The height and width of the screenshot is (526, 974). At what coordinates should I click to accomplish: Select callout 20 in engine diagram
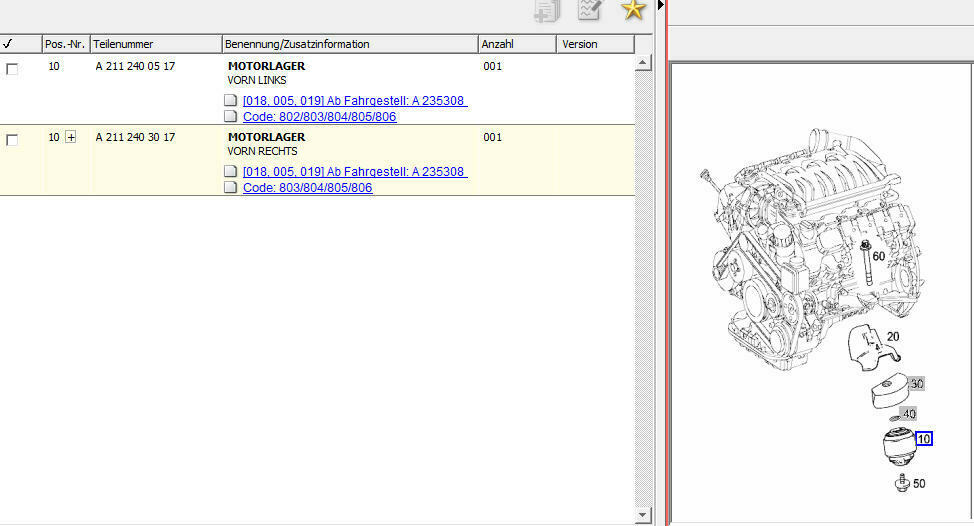click(893, 337)
